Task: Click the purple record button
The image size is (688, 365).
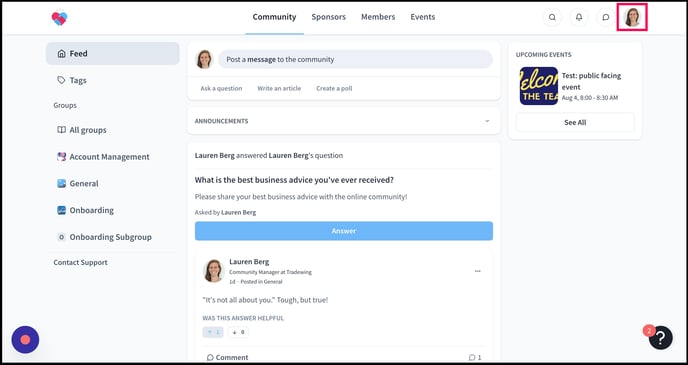Action: (25, 340)
